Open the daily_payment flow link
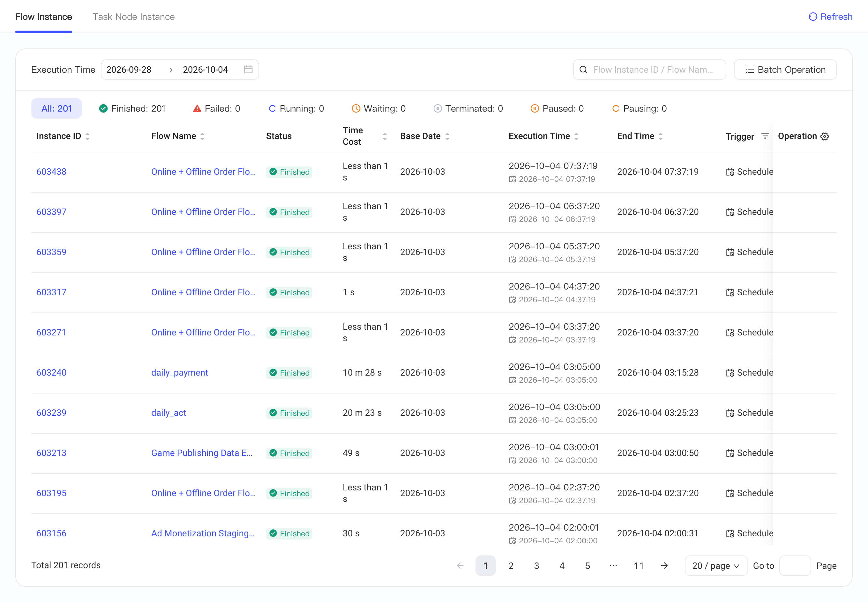The width and height of the screenshot is (868, 602). tap(180, 373)
